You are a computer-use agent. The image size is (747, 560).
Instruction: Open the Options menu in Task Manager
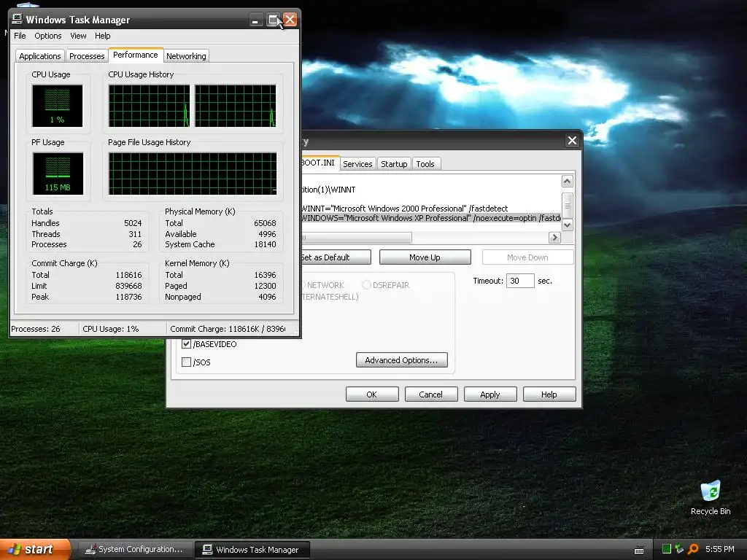(x=47, y=36)
